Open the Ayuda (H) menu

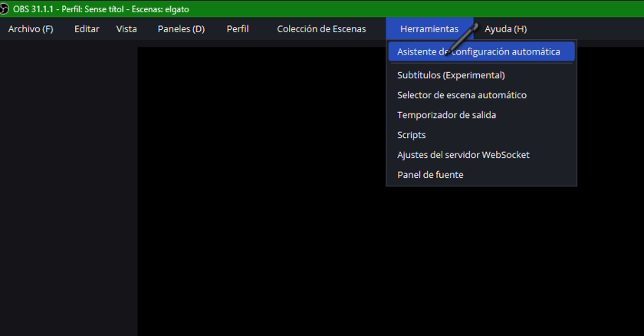click(x=505, y=29)
